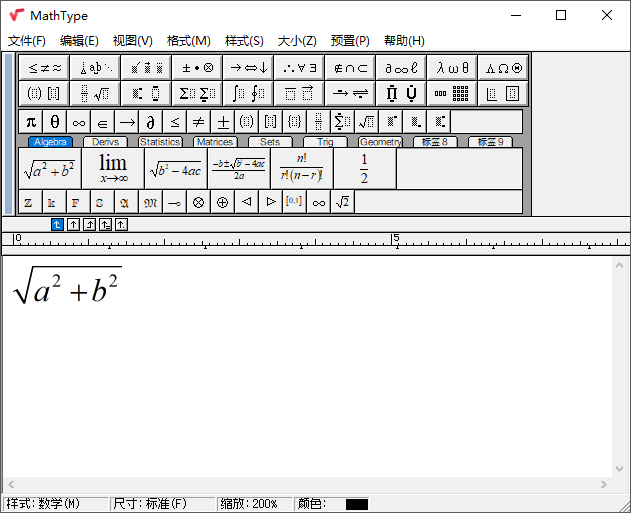Screen dimensions: 631x513
Task: Insert the quadratic formula expression
Action: point(238,169)
